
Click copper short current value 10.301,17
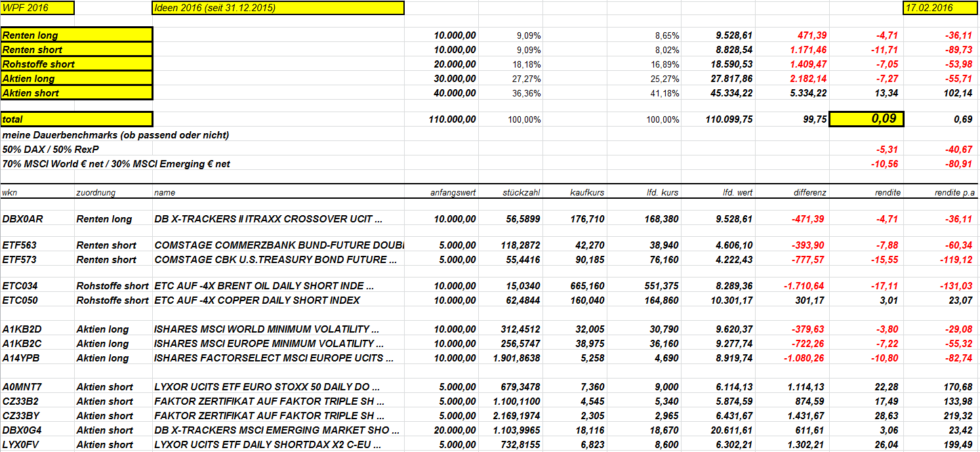coord(731,300)
